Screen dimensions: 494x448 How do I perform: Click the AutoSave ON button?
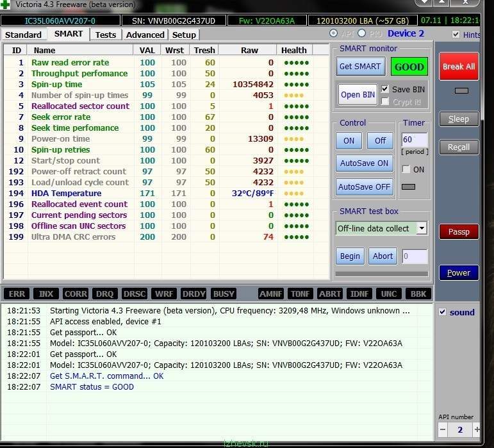click(364, 163)
